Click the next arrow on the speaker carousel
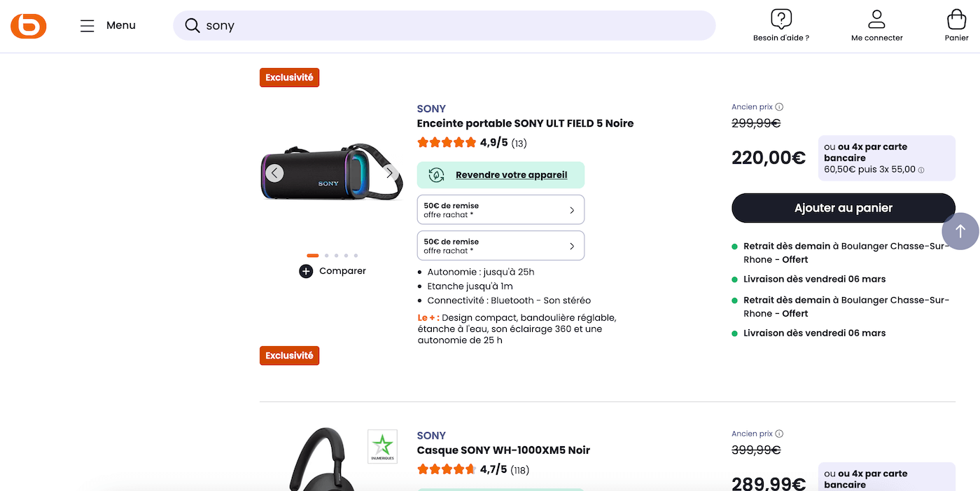The width and height of the screenshot is (980, 491). 389,172
